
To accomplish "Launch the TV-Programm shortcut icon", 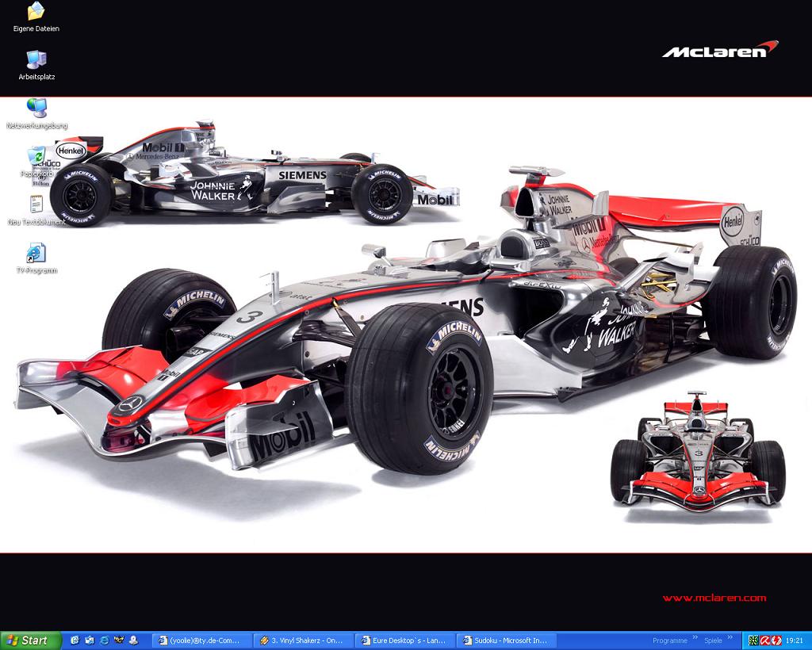I will click(x=36, y=254).
